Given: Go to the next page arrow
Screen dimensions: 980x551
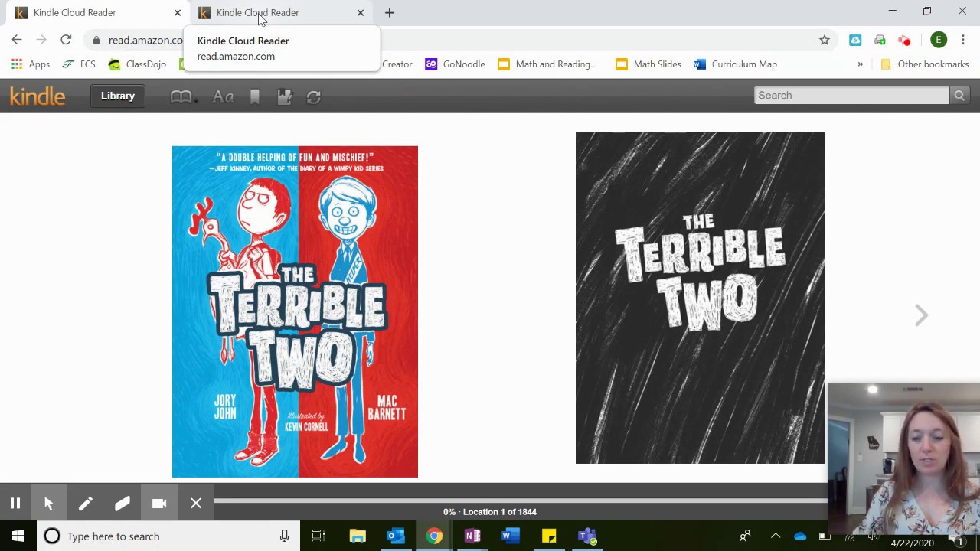Looking at the screenshot, I should [x=921, y=315].
